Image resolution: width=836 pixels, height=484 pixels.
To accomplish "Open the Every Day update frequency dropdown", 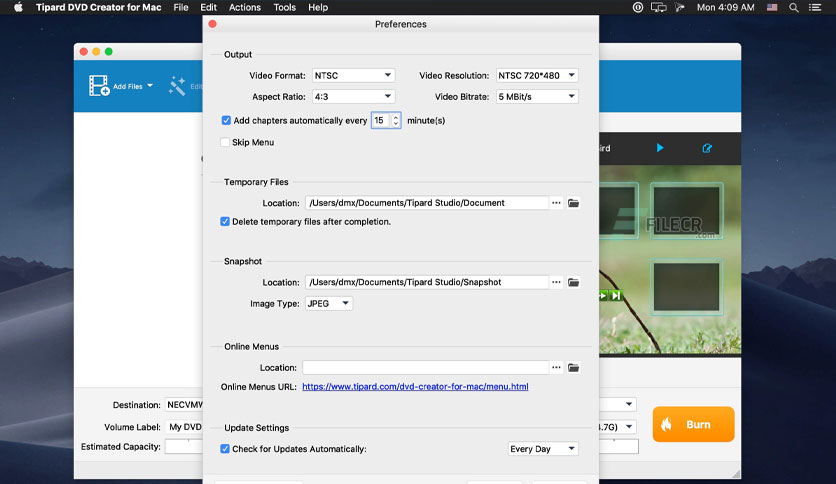I will 543,449.
